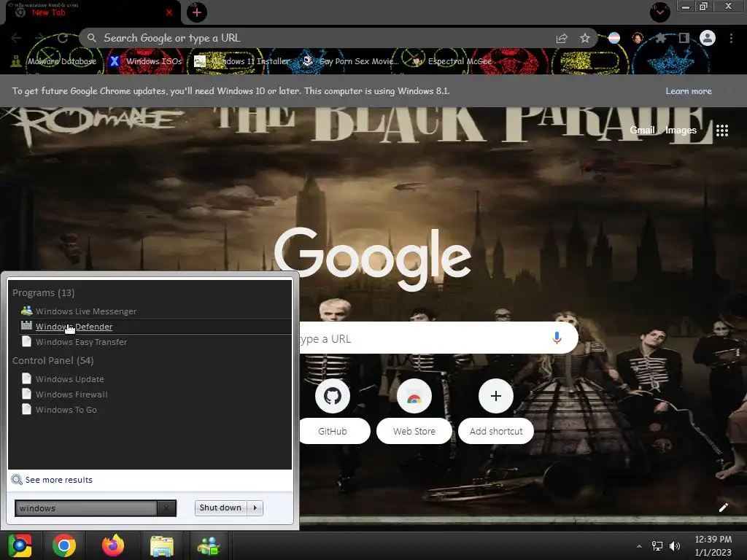Open Chrome from the taskbar

(64, 545)
